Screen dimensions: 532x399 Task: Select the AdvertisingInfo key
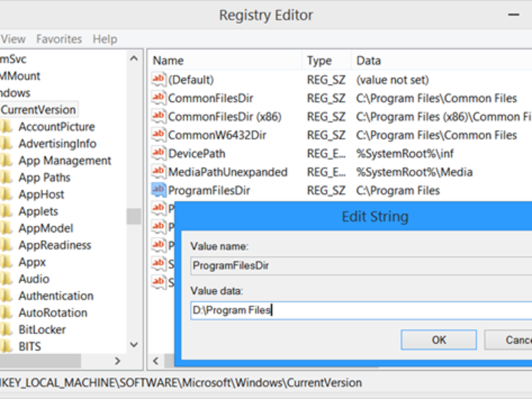(x=58, y=144)
